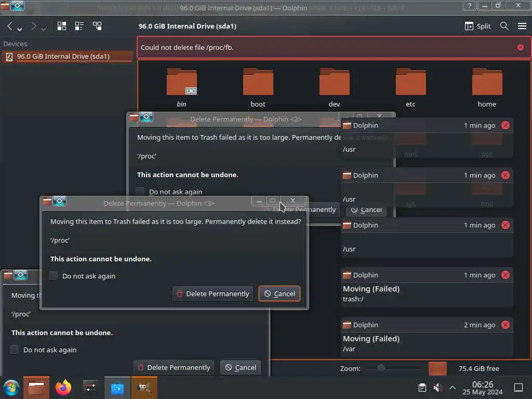Open the application launcher start button
532x399 pixels.
[11, 388]
